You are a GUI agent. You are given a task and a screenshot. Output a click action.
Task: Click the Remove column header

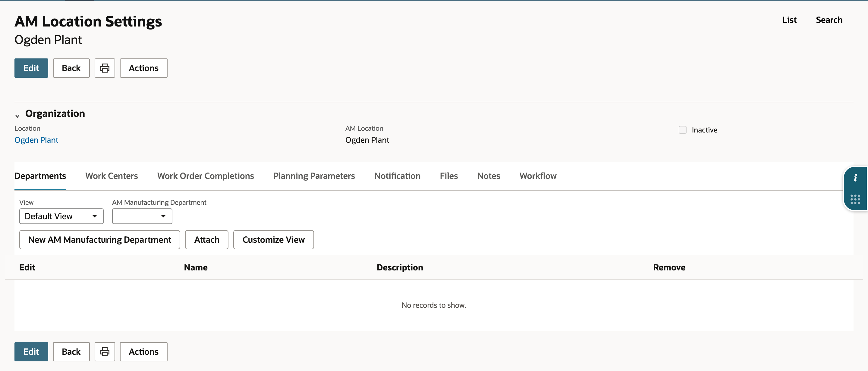pos(669,267)
